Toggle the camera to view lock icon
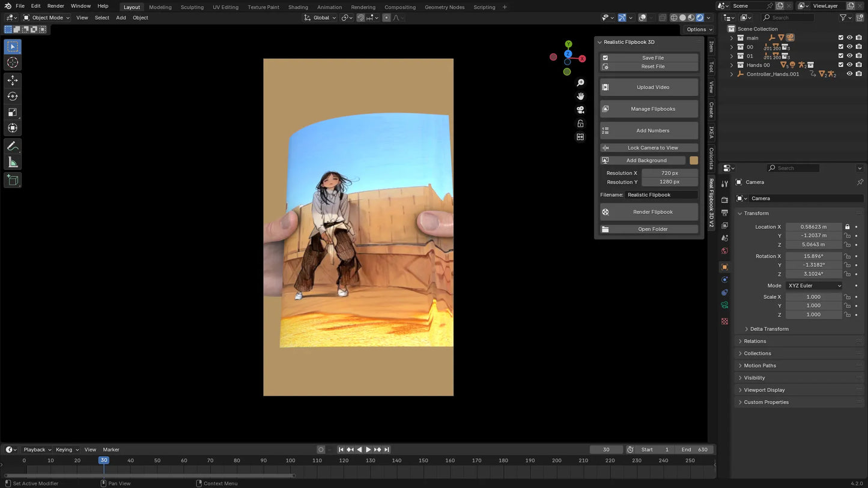 pos(580,124)
